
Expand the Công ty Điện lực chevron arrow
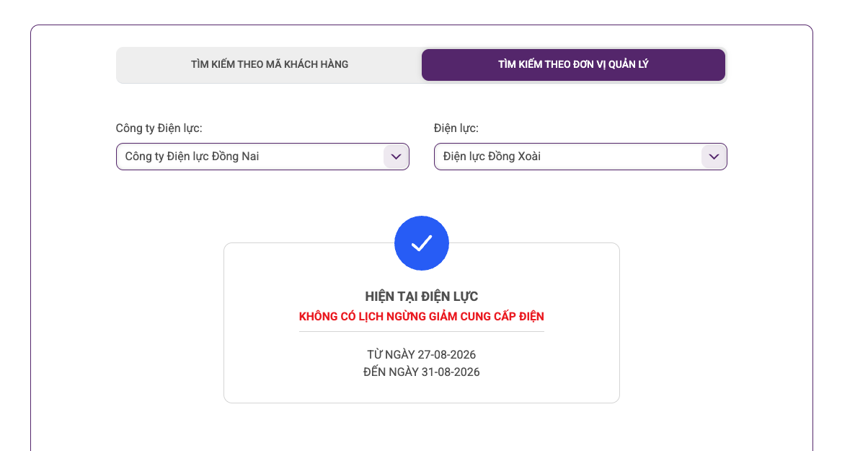pyautogui.click(x=396, y=157)
